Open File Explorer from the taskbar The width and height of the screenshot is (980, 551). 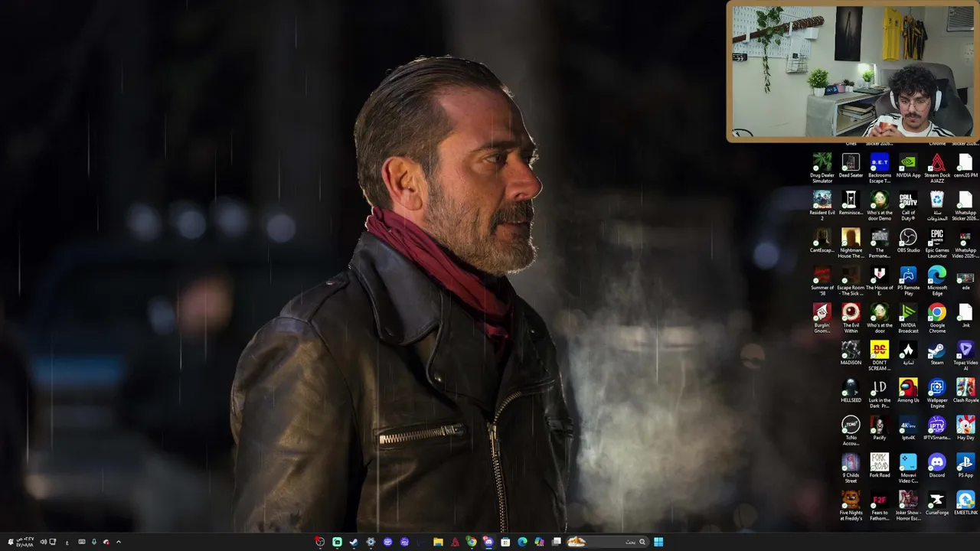(438, 542)
